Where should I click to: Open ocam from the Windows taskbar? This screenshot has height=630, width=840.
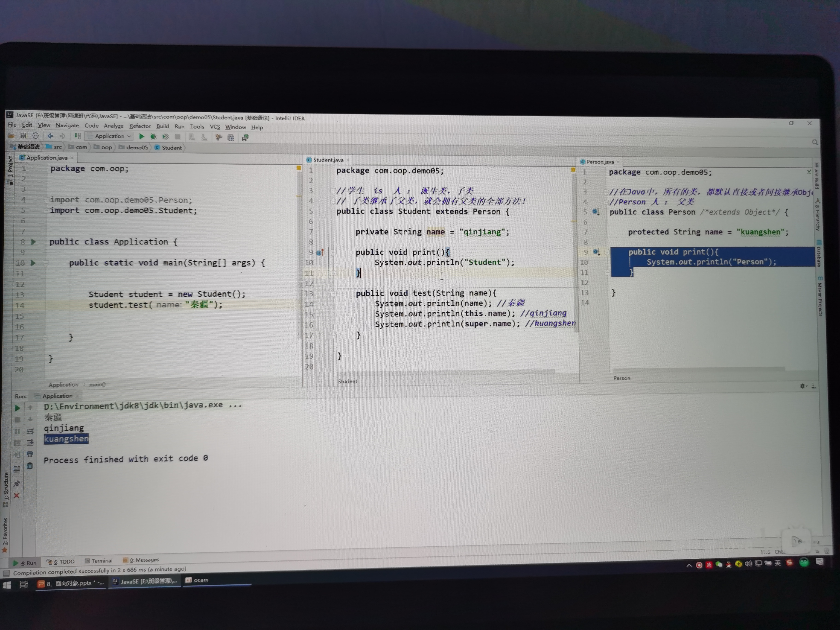(x=198, y=580)
